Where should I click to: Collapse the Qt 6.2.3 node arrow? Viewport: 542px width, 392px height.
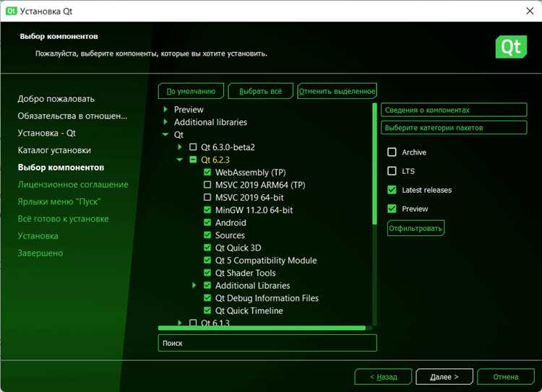click(x=180, y=160)
